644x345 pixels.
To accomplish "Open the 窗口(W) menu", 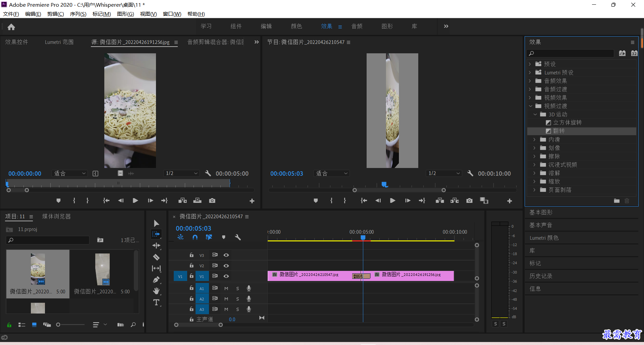I will pos(172,14).
